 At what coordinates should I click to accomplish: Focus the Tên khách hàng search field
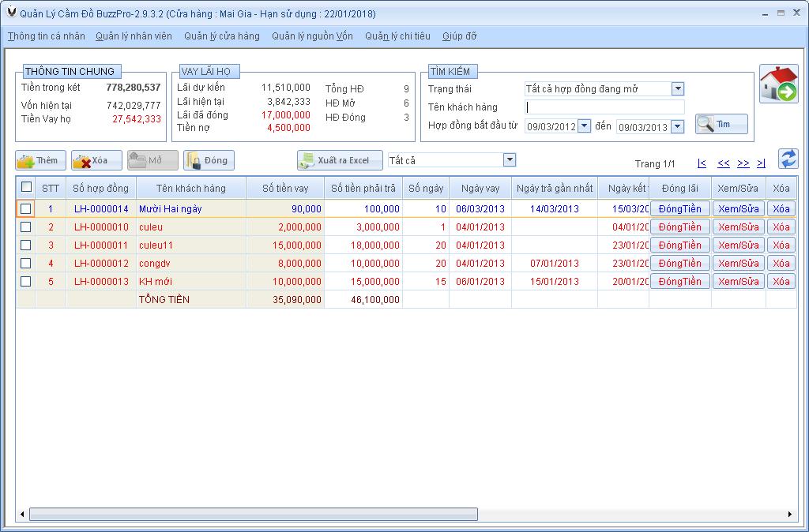[x=604, y=107]
